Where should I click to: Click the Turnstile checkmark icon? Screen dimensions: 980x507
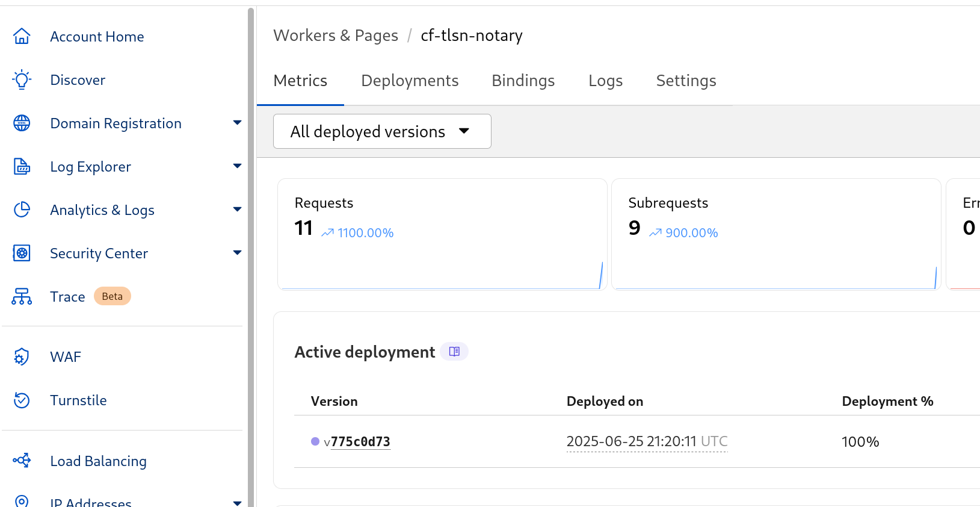click(x=22, y=400)
